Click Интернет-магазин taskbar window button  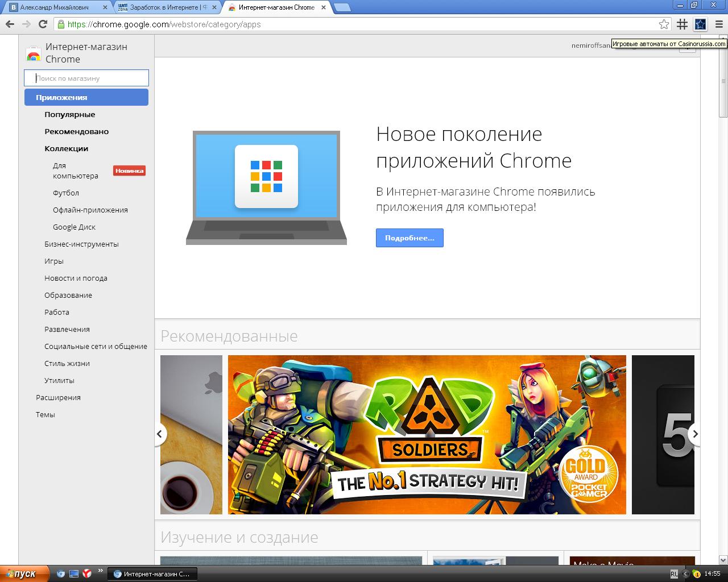[152, 574]
